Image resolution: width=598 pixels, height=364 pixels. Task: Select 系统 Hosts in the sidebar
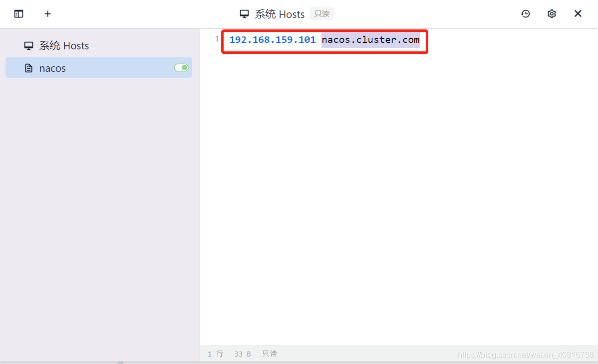tap(99, 46)
